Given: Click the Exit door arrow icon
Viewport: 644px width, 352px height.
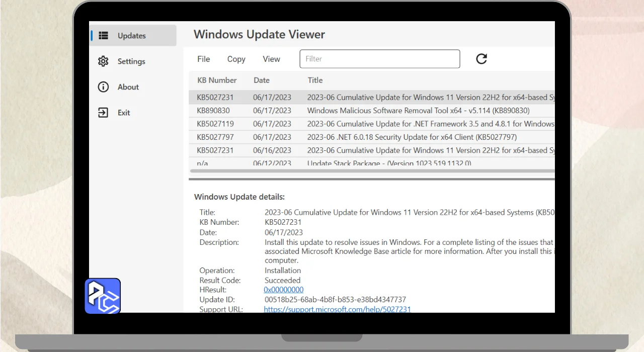Looking at the screenshot, I should click(x=103, y=113).
